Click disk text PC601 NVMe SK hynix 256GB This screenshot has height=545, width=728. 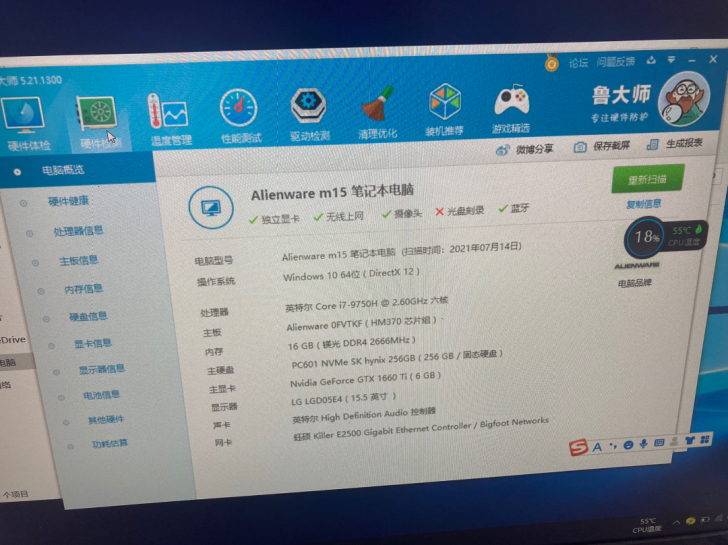397,360
